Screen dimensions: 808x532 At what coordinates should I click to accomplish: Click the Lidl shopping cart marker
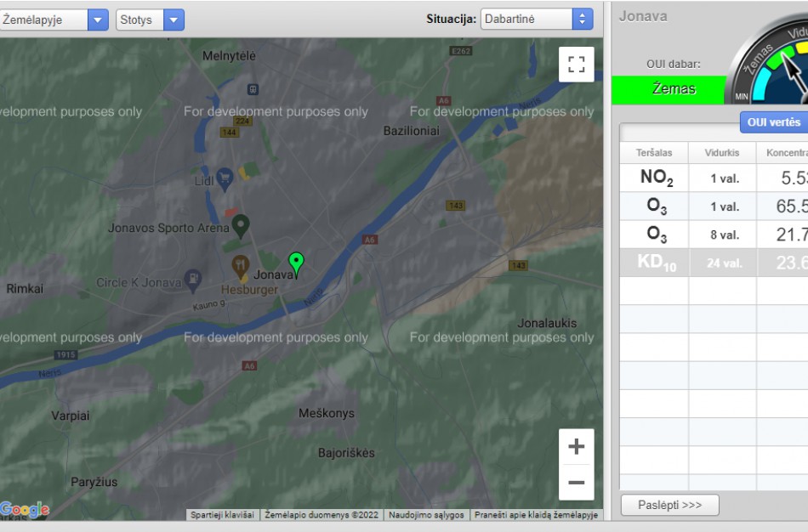[225, 177]
